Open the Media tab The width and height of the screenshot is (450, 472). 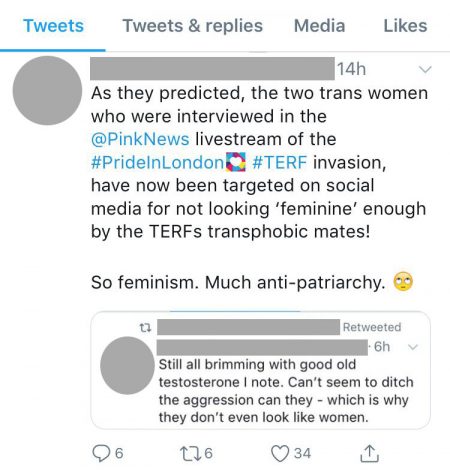[x=319, y=26]
